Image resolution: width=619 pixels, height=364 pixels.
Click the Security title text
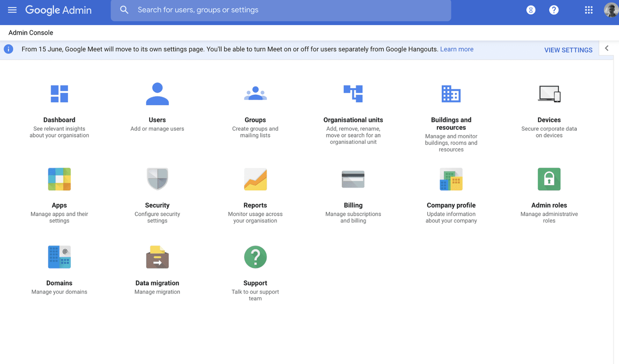[x=157, y=205]
